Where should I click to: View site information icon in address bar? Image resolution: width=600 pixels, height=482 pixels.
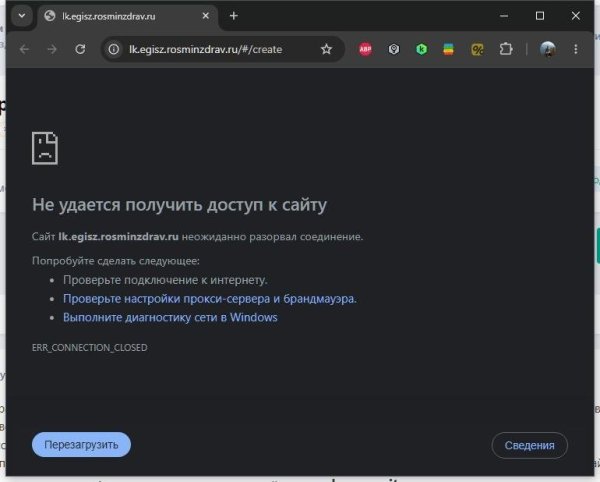tap(114, 49)
